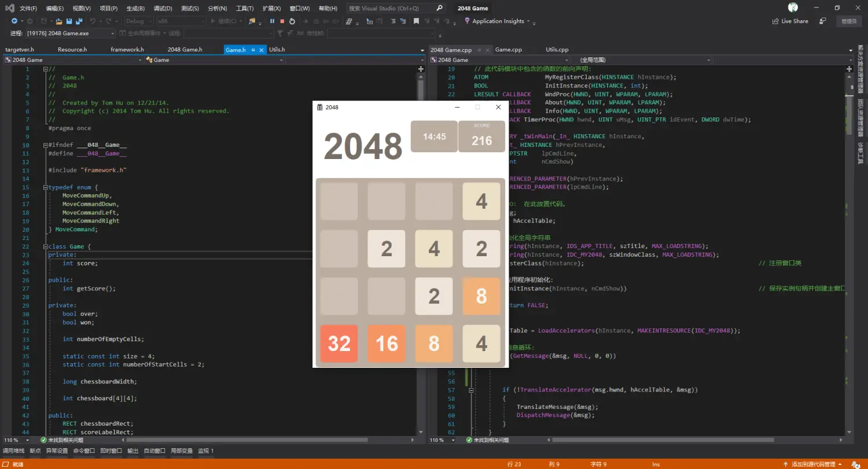Close the Game.h tab with its X
Image resolution: width=868 pixels, height=469 pixels.
262,50
